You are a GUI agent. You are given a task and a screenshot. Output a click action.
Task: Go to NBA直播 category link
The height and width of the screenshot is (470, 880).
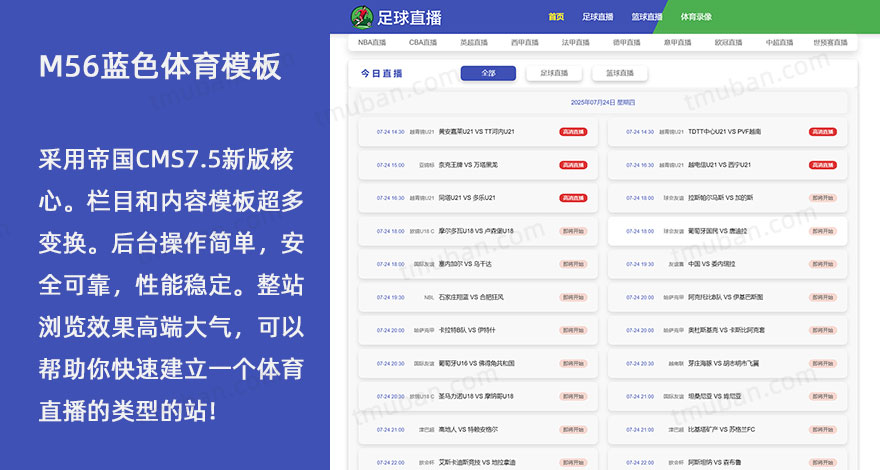(372, 42)
